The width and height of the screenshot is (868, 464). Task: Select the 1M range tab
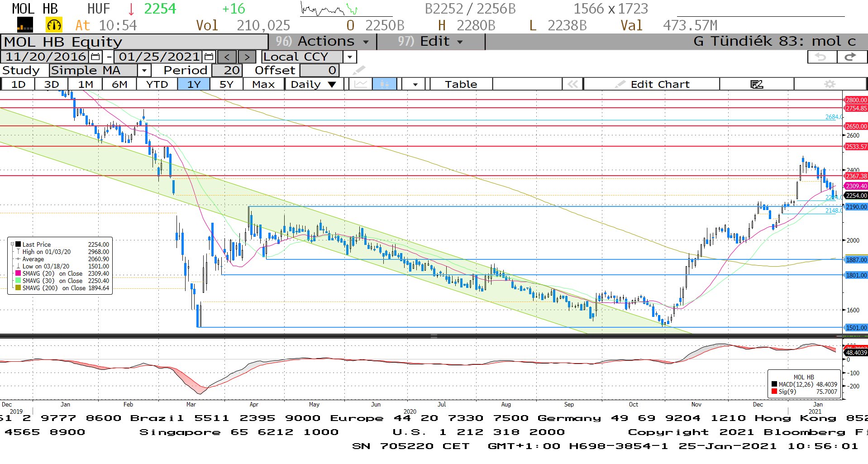86,84
